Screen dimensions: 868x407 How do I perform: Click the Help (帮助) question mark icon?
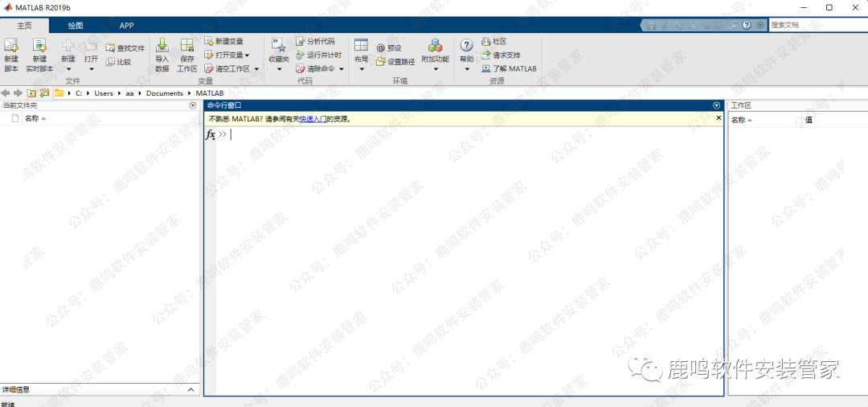[467, 45]
